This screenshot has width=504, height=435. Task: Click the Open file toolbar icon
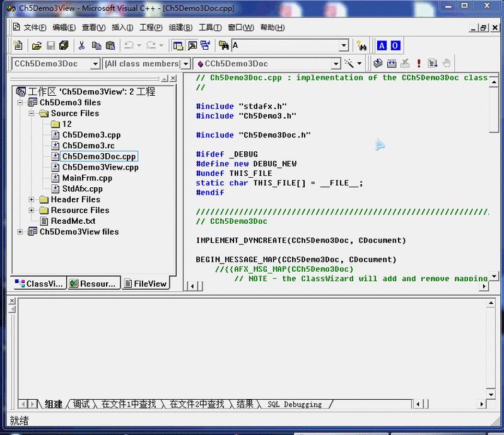[37, 45]
